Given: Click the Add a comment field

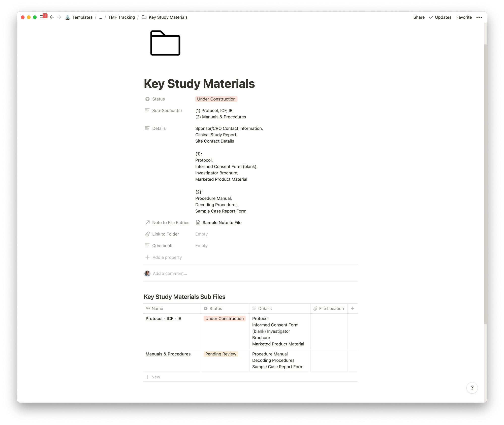Looking at the screenshot, I should 170,274.
